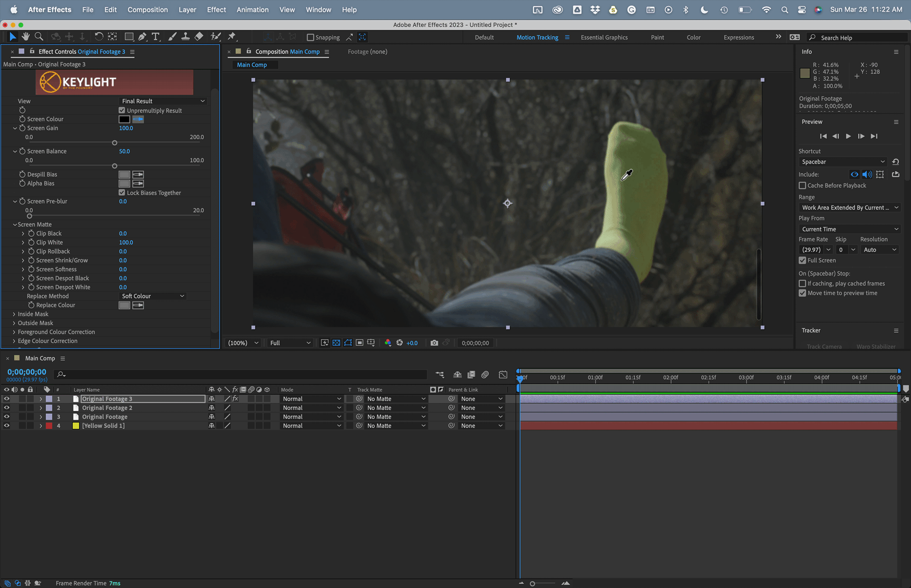The width and height of the screenshot is (911, 588).
Task: Open Show Channel color management icon
Action: [x=388, y=343]
